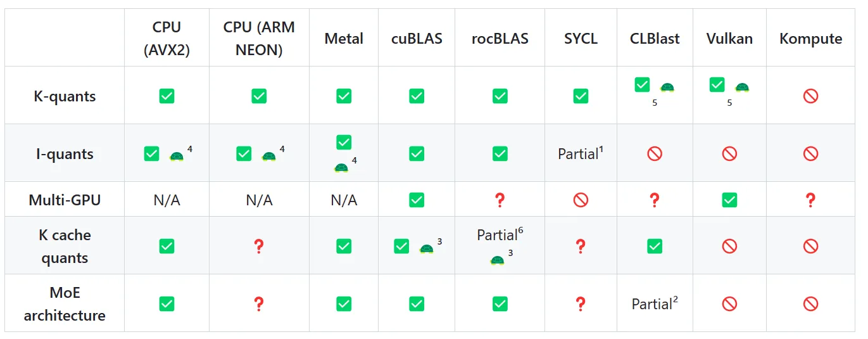Click the cuBLAS column header
The image size is (868, 339).
(x=417, y=39)
